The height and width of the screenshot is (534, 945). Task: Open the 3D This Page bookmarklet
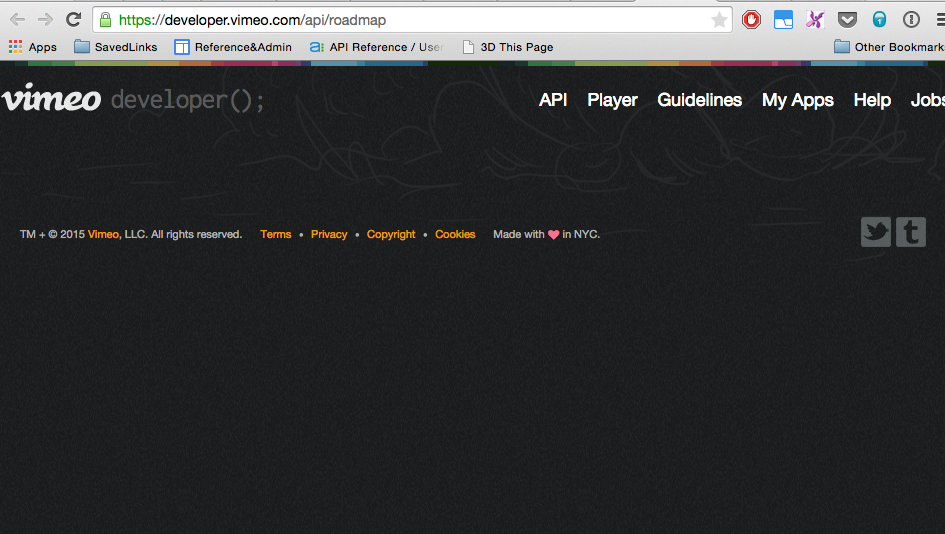508,47
